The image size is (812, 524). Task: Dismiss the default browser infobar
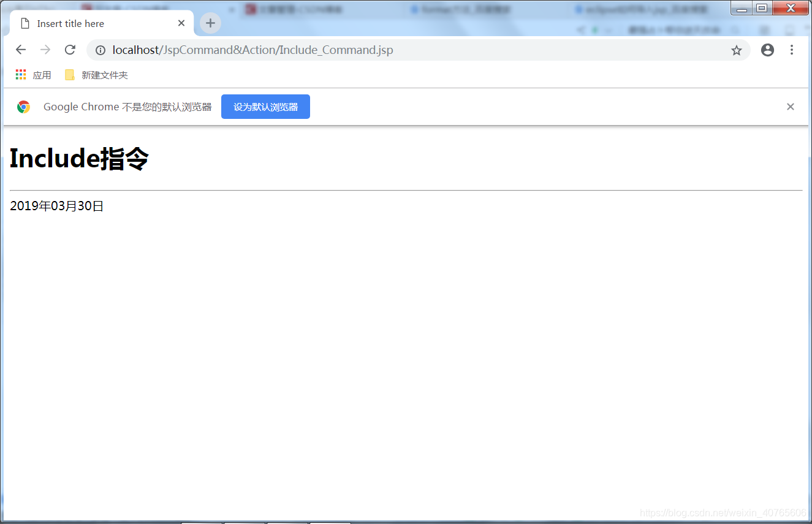(x=791, y=107)
